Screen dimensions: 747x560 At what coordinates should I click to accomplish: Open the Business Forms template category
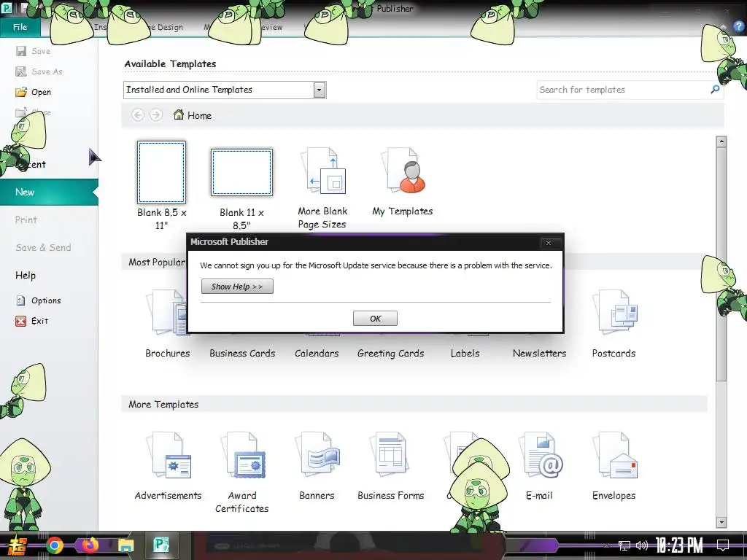391,466
